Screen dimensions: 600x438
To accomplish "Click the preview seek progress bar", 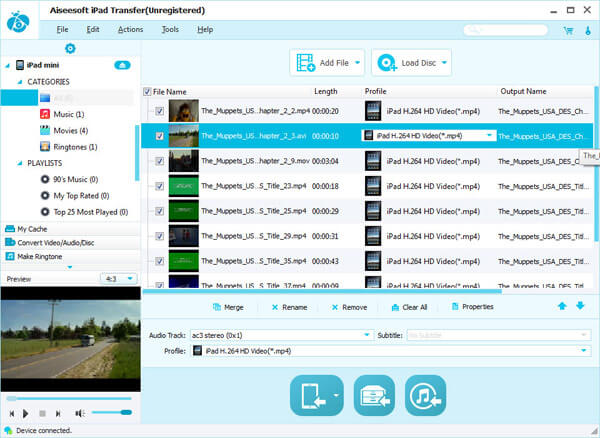I will coord(69,399).
